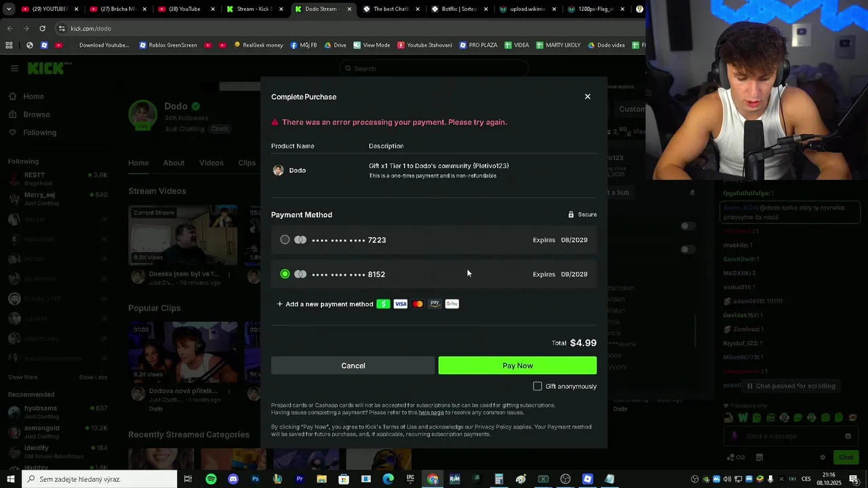Choose the Visa payment icon

point(401,304)
